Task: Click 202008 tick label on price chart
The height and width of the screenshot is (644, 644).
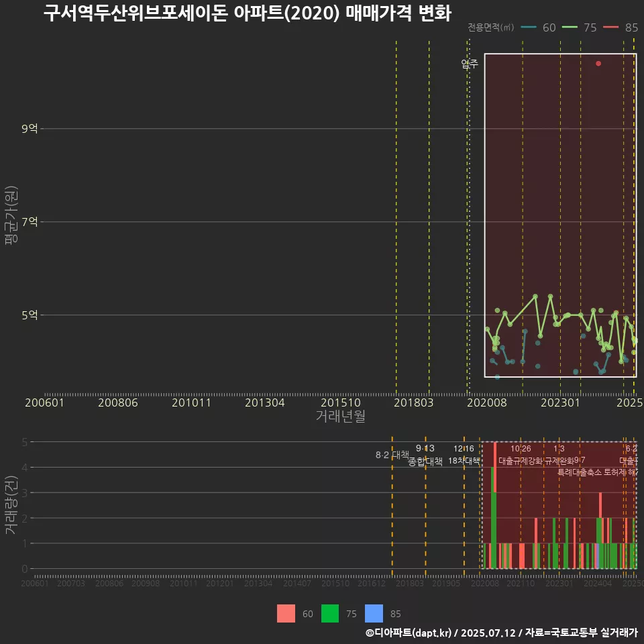Action: click(487, 402)
